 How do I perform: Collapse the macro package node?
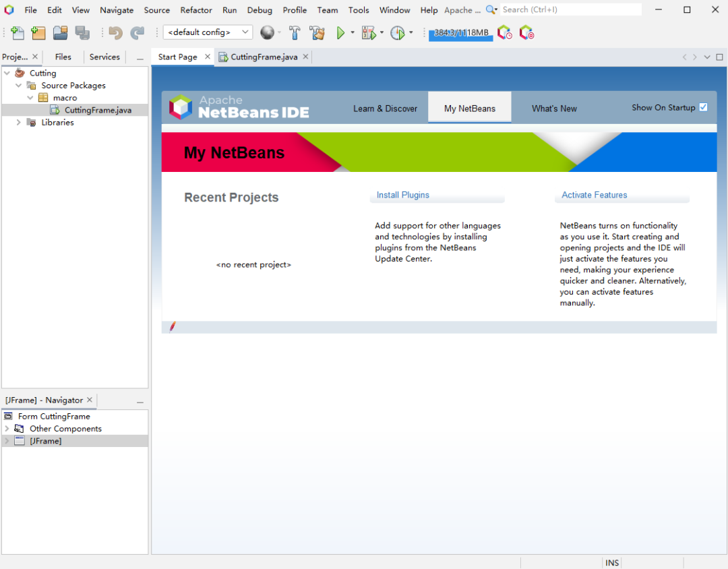pyautogui.click(x=30, y=98)
